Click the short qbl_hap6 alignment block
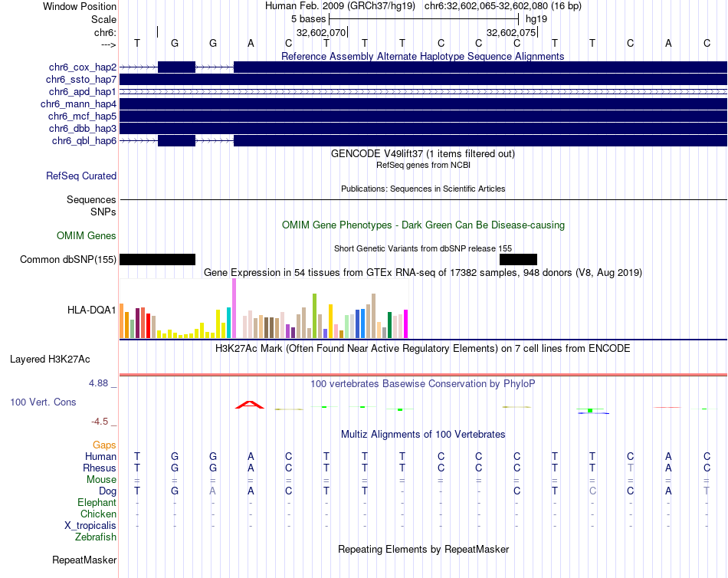 [x=176, y=141]
